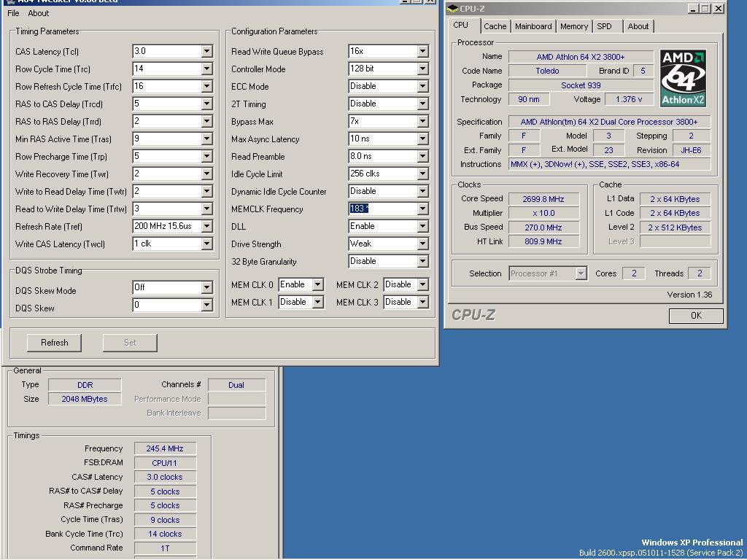Switch to the Memory tab in CPU-Z
The width and height of the screenshot is (747, 560).
pyautogui.click(x=573, y=27)
